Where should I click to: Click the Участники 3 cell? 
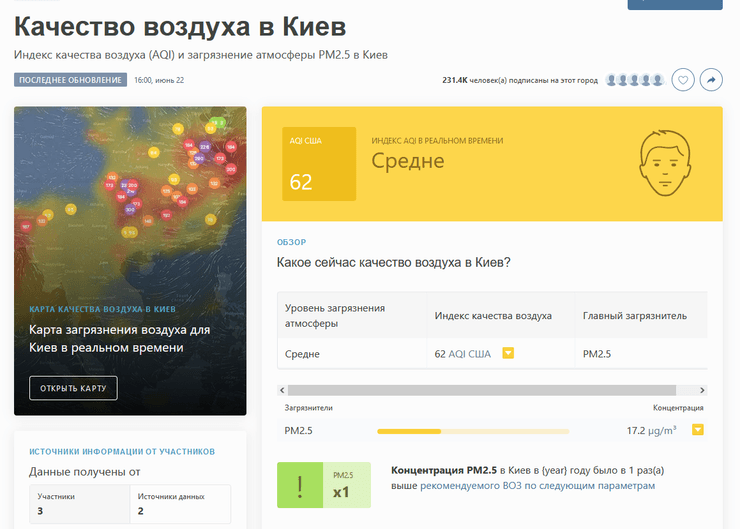coord(80,504)
